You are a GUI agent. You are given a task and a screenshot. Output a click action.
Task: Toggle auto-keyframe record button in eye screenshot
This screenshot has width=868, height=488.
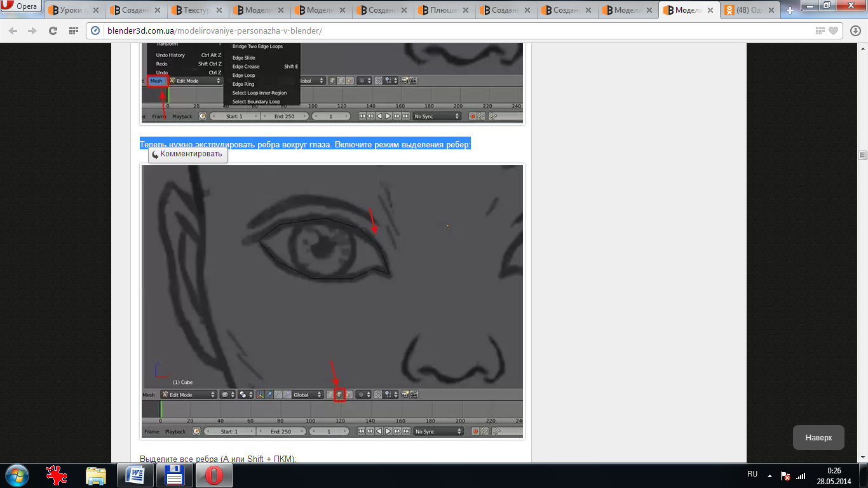click(475, 431)
